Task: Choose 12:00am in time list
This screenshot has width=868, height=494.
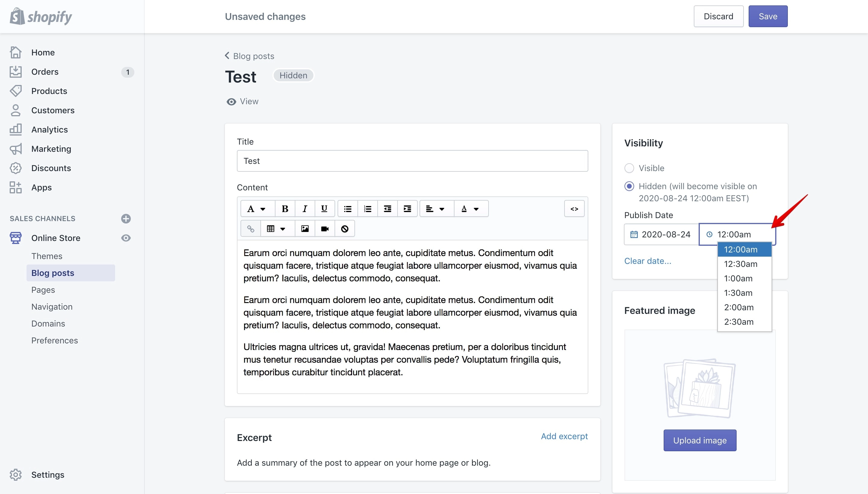Action: [744, 249]
